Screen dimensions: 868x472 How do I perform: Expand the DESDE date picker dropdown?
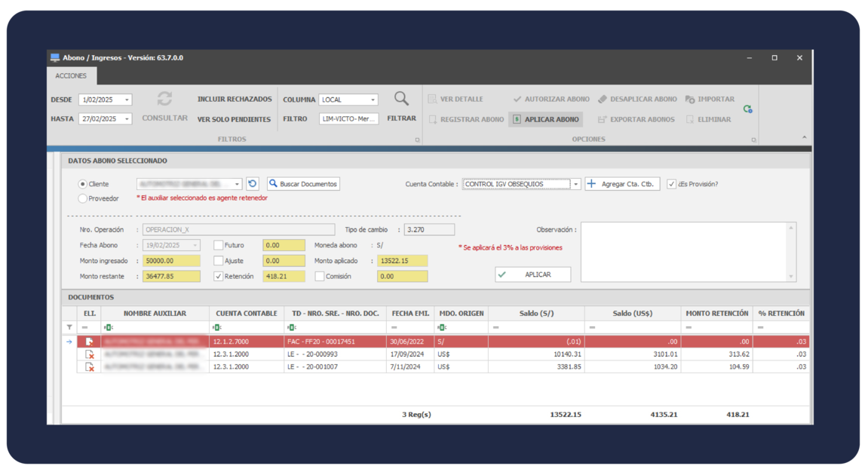click(x=127, y=100)
